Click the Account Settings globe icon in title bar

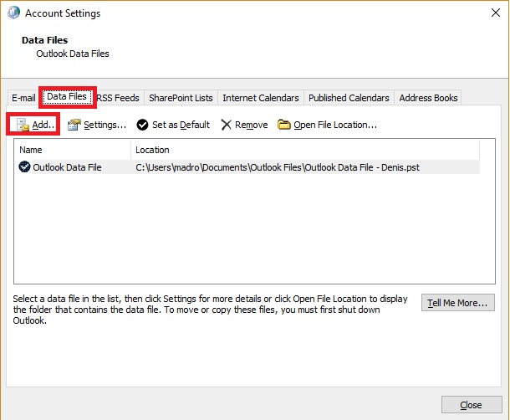pyautogui.click(x=13, y=13)
